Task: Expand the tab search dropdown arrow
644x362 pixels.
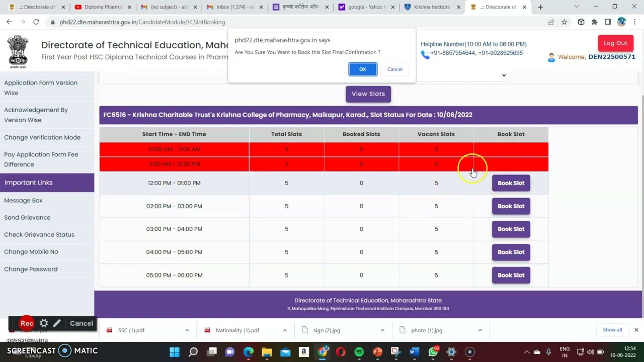Action: coord(577,7)
